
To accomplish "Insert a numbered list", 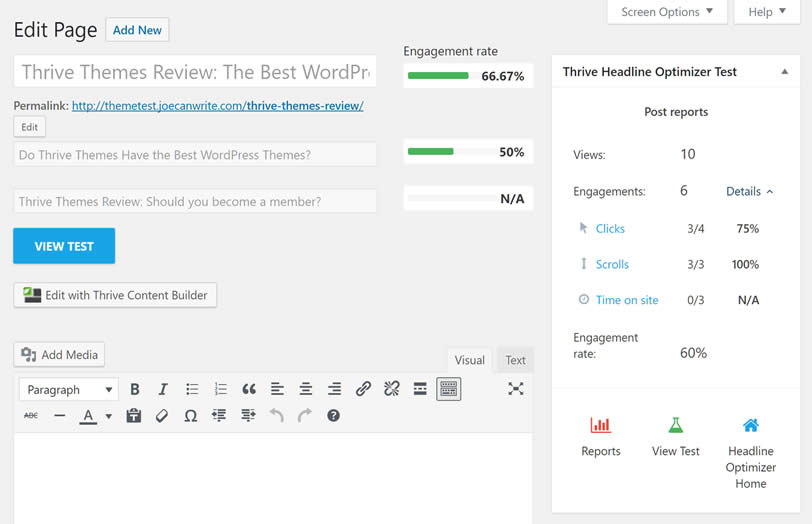I will (x=221, y=389).
